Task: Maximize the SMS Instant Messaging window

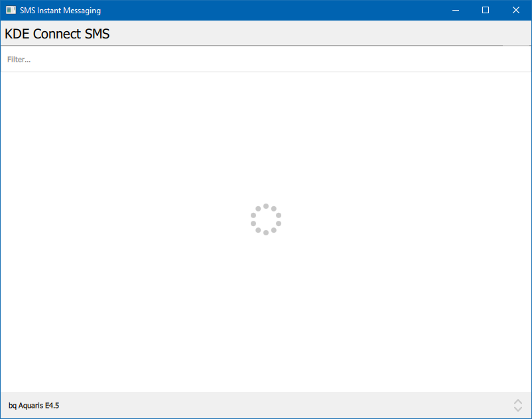Action: tap(485, 10)
